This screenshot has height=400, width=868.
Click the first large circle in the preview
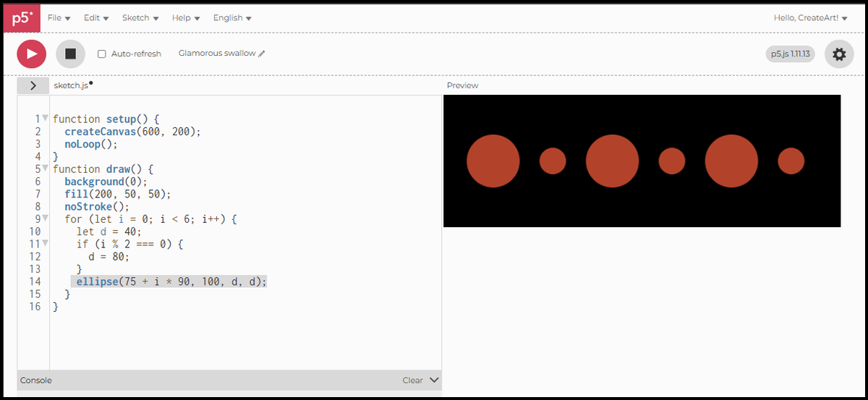click(x=493, y=161)
